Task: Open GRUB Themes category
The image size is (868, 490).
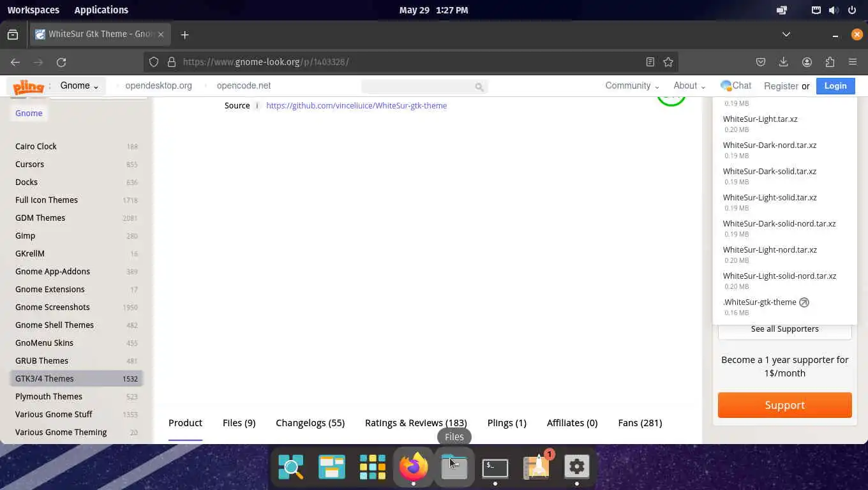Action: (x=41, y=360)
